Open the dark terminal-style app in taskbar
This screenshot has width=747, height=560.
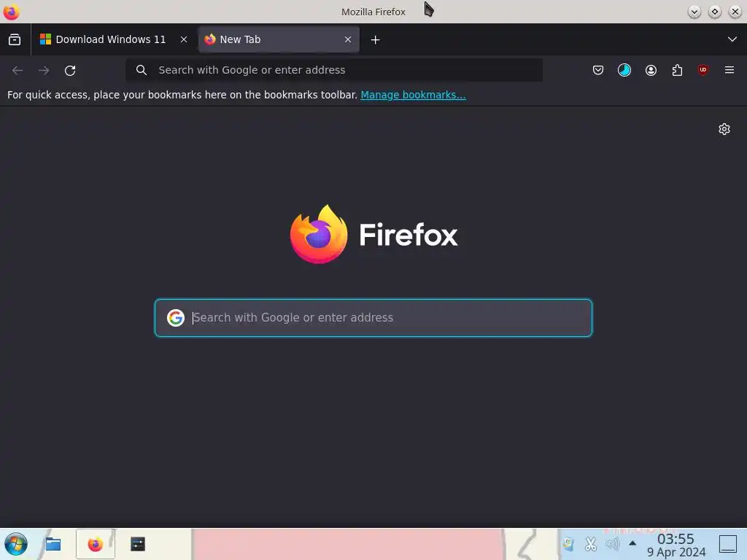point(138,544)
